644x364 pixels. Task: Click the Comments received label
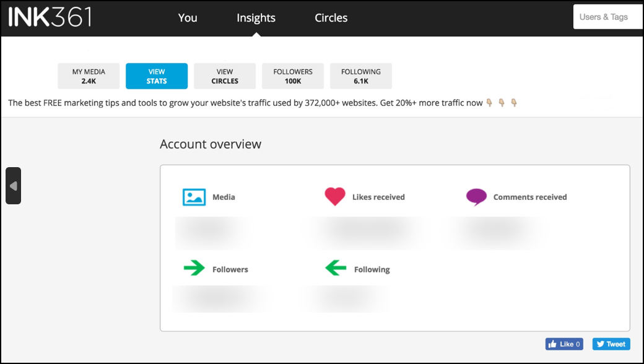pos(530,197)
